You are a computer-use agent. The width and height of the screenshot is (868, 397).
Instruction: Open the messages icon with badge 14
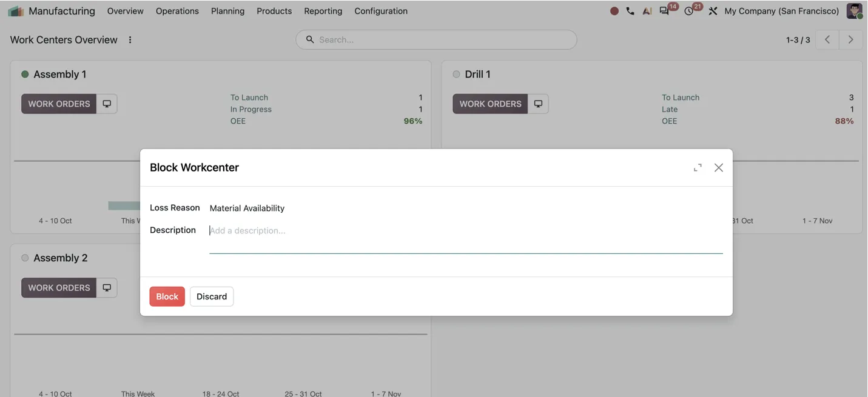coord(665,11)
